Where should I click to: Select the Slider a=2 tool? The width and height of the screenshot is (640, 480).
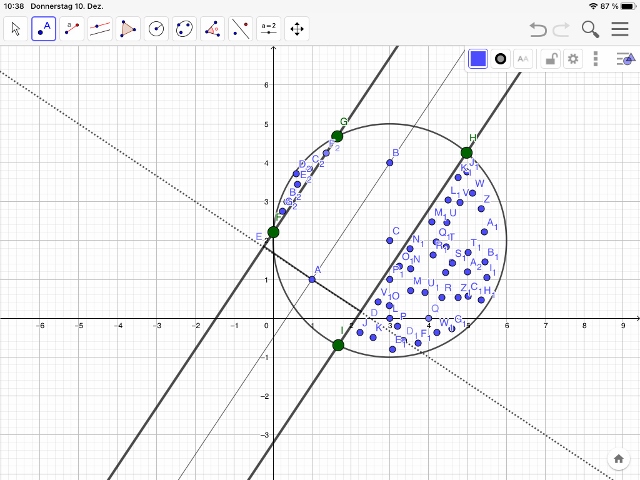click(269, 29)
